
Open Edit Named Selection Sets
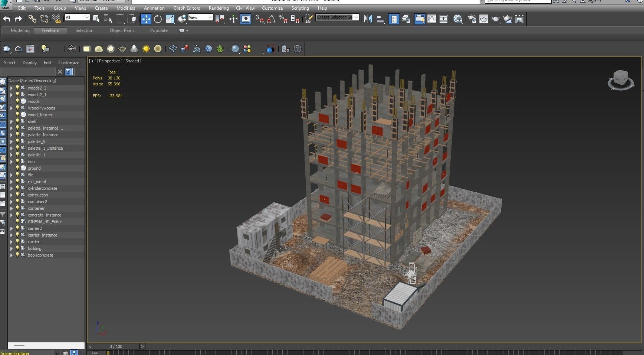click(x=309, y=19)
